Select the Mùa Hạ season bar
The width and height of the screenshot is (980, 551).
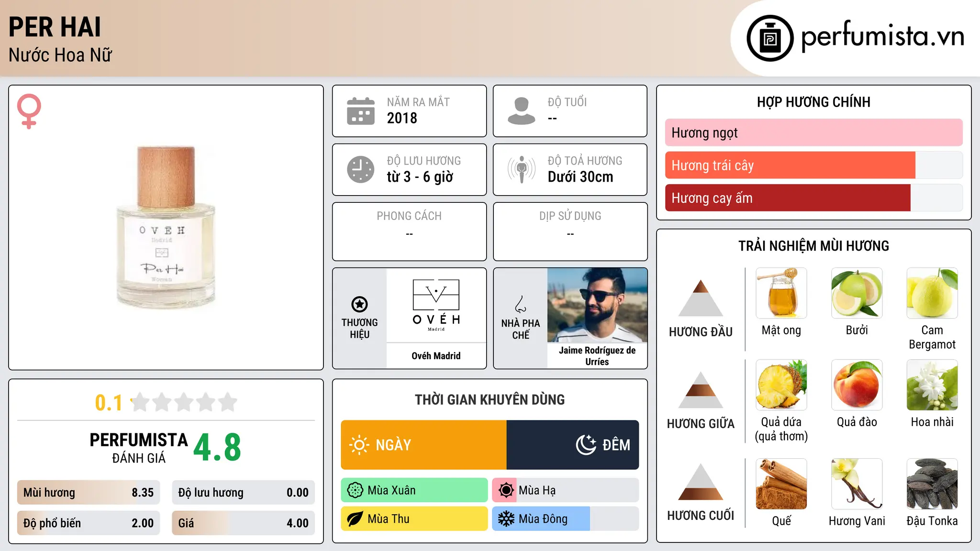click(x=566, y=490)
